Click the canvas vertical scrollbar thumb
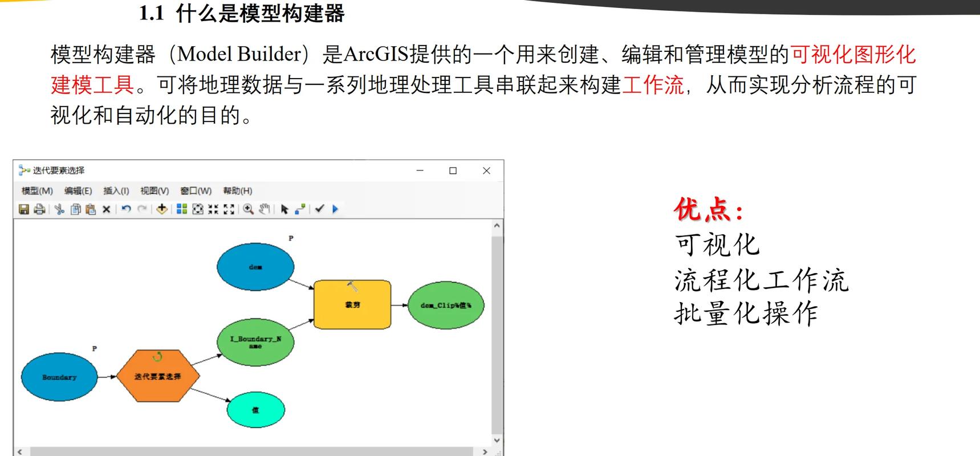 click(x=497, y=335)
